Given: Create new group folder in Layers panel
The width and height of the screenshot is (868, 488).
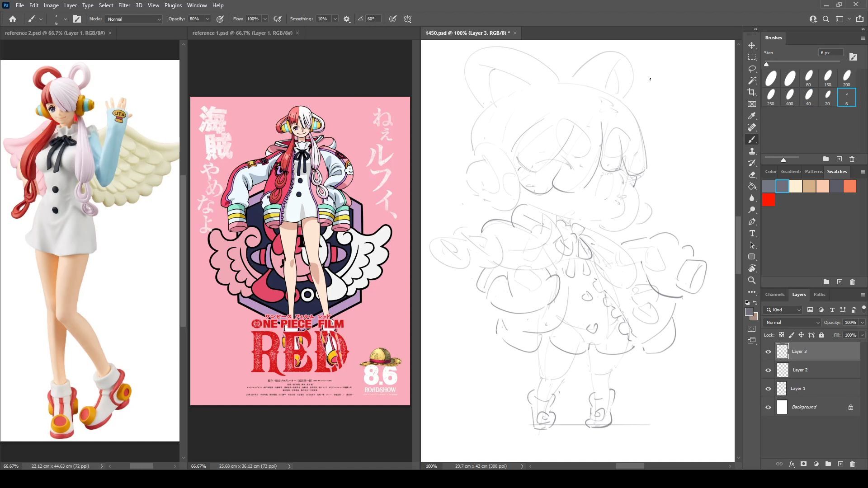Looking at the screenshot, I should click(828, 464).
